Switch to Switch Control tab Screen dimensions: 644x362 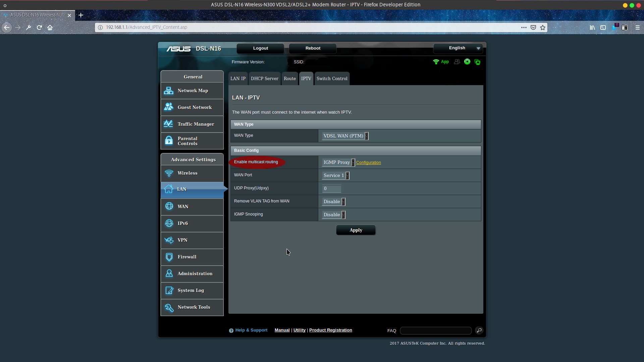click(332, 78)
